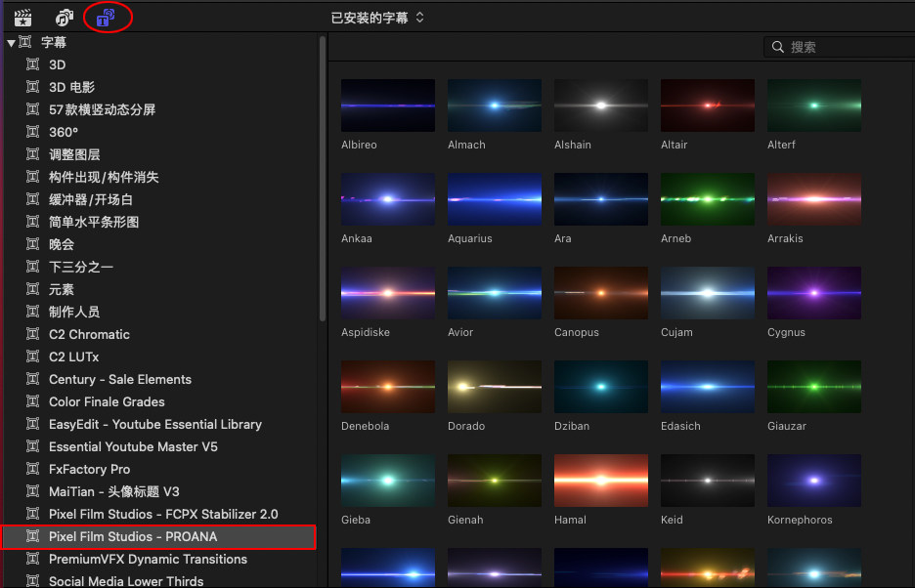Open the Kornephoros flare thumbnail
The width and height of the screenshot is (915, 588).
click(814, 481)
